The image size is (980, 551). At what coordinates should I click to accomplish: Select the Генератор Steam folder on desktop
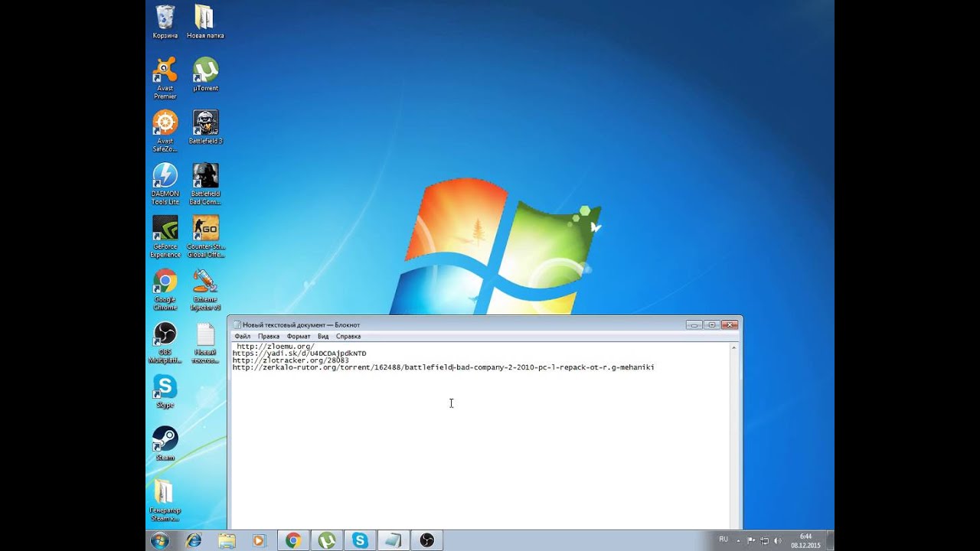click(x=165, y=500)
